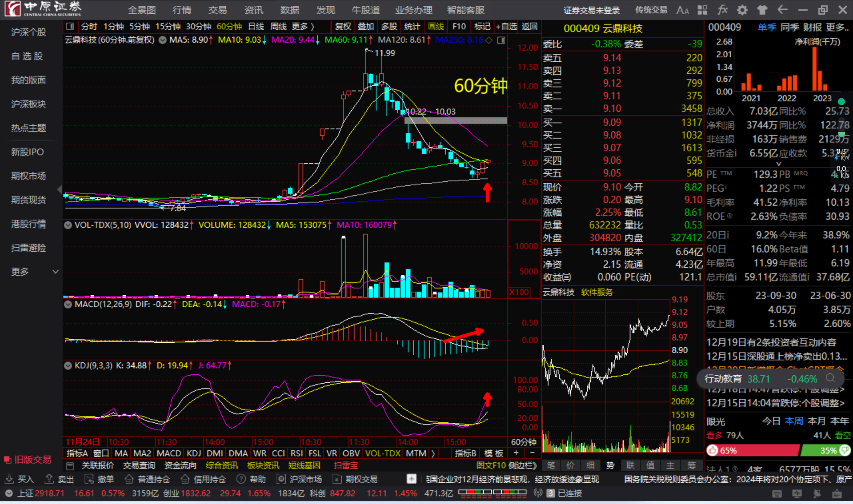Click the font size (Aa) icon
853x504 pixels.
click(x=682, y=10)
